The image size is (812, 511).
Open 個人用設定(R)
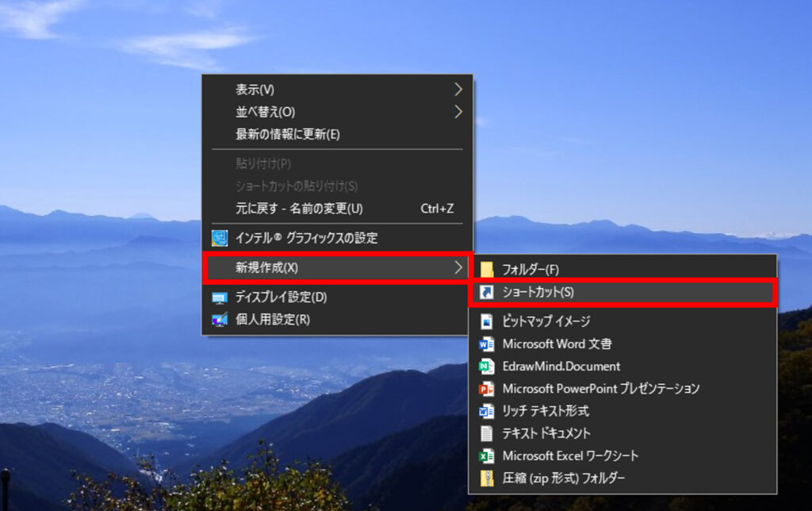point(337,319)
